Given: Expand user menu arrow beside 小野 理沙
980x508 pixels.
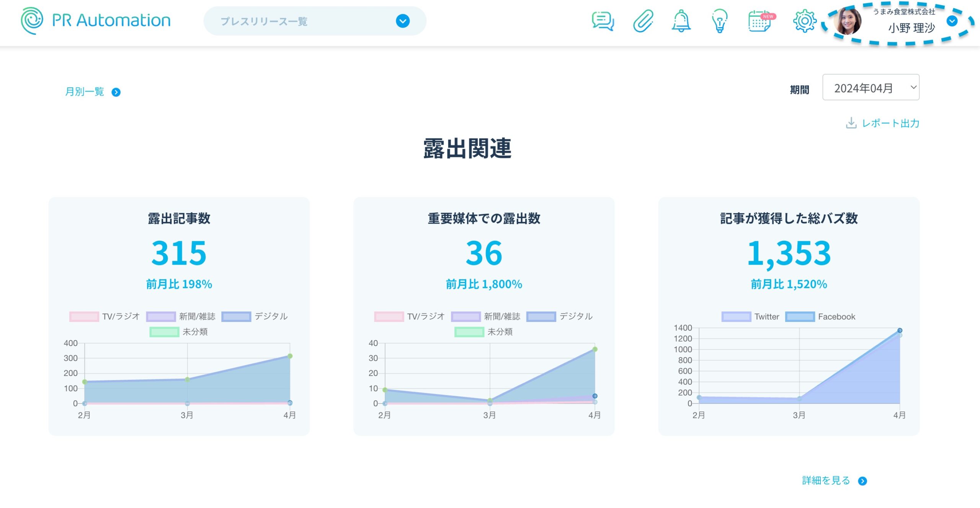Looking at the screenshot, I should click(x=952, y=21).
